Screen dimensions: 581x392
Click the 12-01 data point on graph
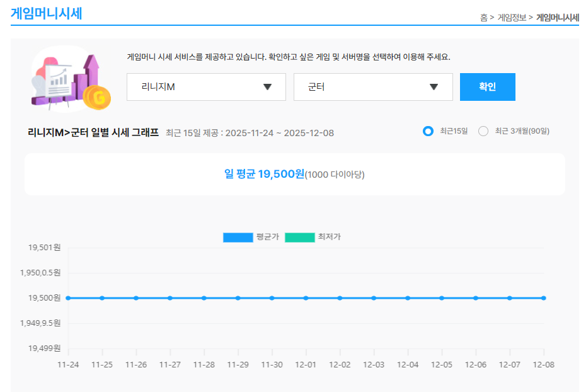(x=306, y=298)
